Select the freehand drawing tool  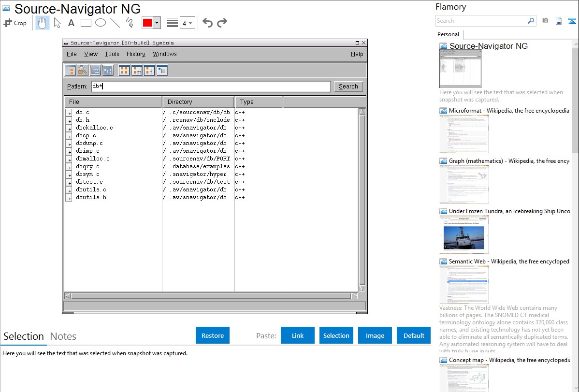(129, 23)
